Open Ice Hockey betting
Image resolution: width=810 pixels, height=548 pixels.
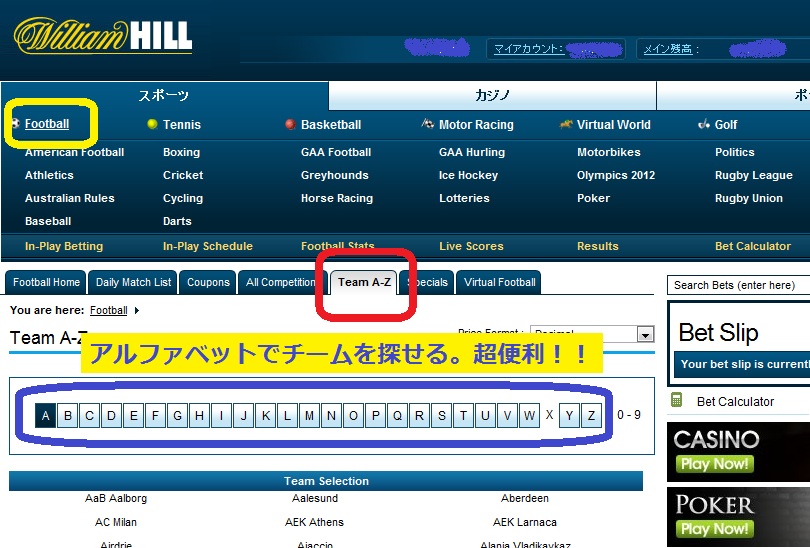(x=469, y=175)
